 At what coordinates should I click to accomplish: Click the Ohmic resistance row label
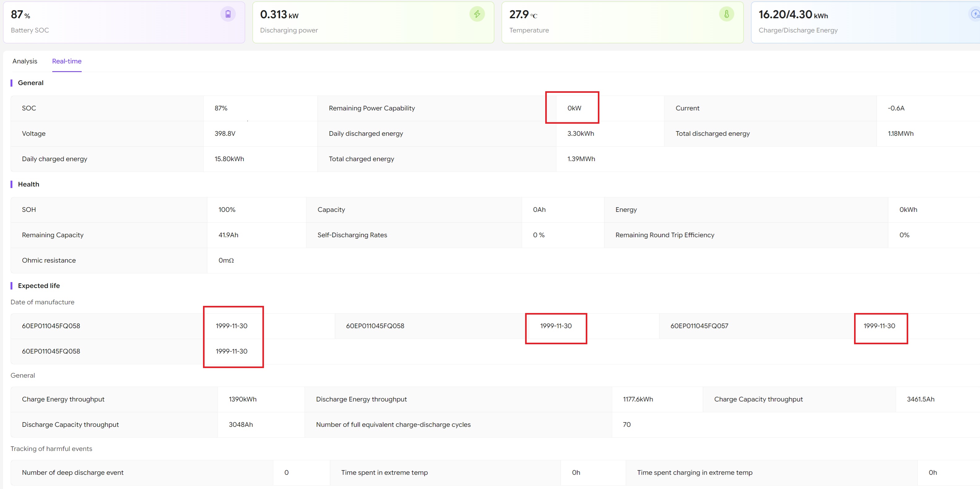click(49, 260)
